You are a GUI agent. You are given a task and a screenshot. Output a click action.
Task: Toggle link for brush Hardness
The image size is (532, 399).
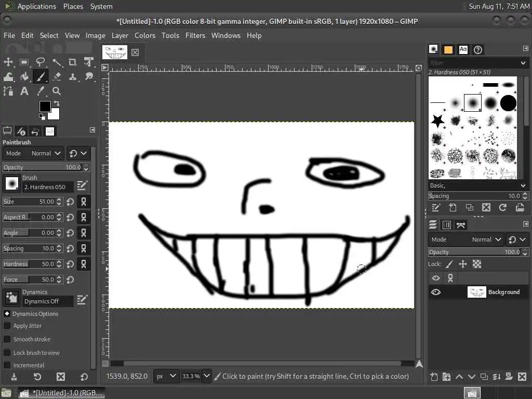click(x=84, y=264)
